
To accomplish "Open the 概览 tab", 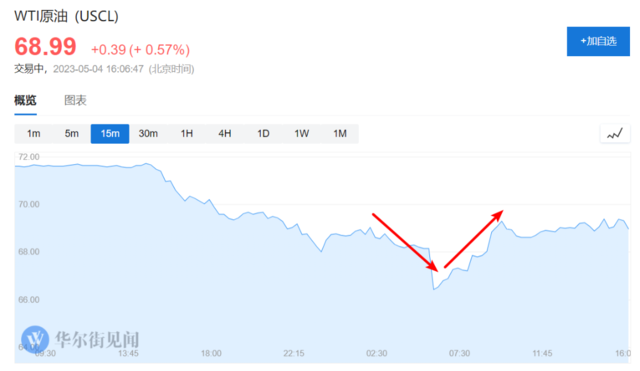I will point(25,100).
